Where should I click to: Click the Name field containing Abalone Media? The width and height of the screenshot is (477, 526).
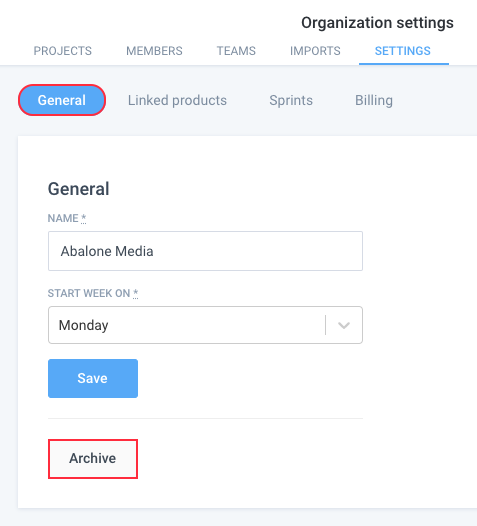[x=205, y=251]
